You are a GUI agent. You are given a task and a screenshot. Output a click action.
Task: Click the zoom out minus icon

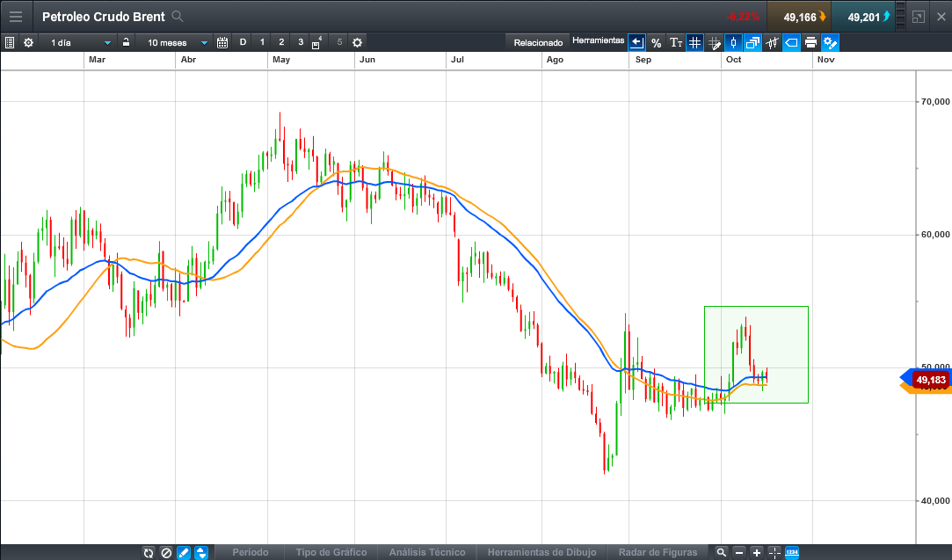(739, 553)
